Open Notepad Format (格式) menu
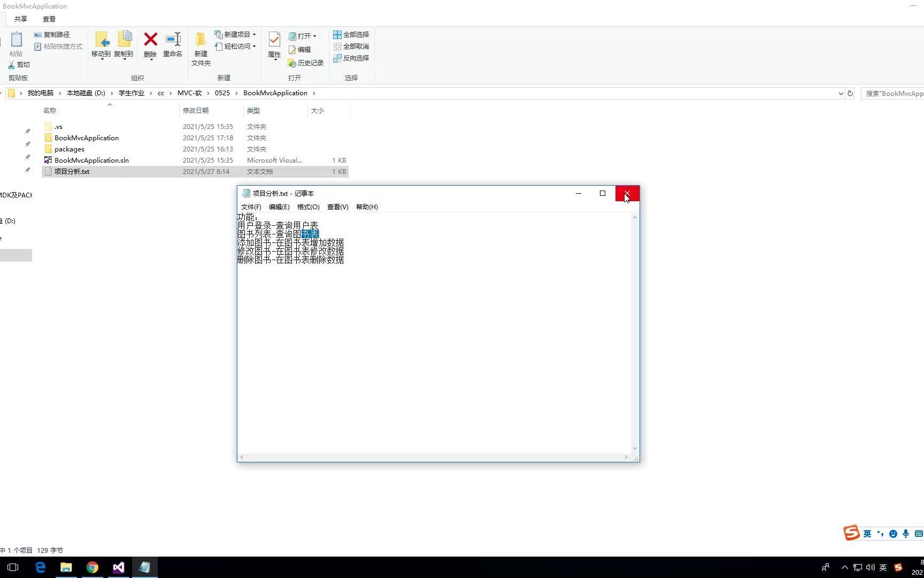 pyautogui.click(x=309, y=207)
